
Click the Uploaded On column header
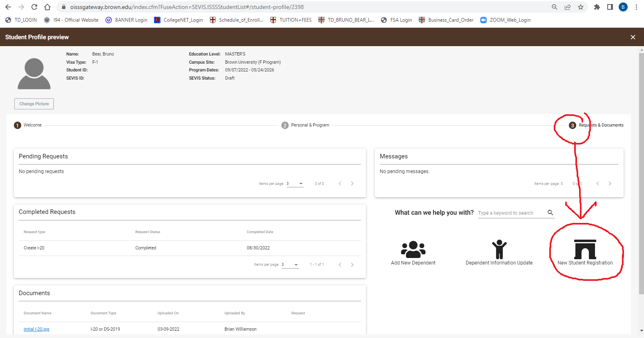point(168,313)
